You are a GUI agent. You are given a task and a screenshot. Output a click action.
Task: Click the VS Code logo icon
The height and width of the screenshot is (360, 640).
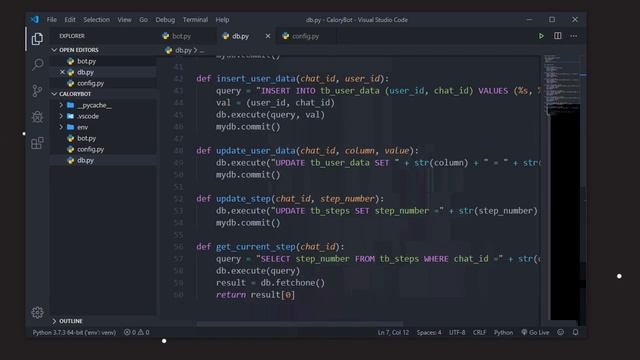[x=34, y=19]
